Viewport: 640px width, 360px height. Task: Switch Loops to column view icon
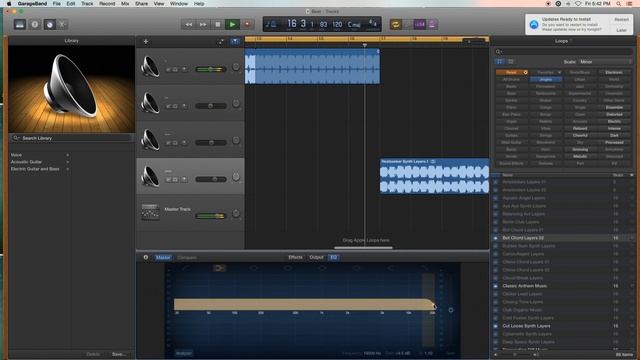point(510,62)
